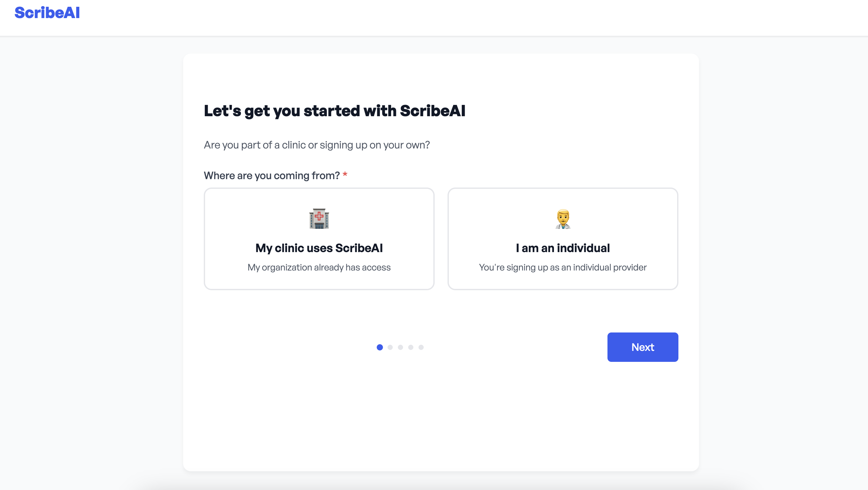
Task: Choose the "I am an individual" option
Action: click(563, 248)
